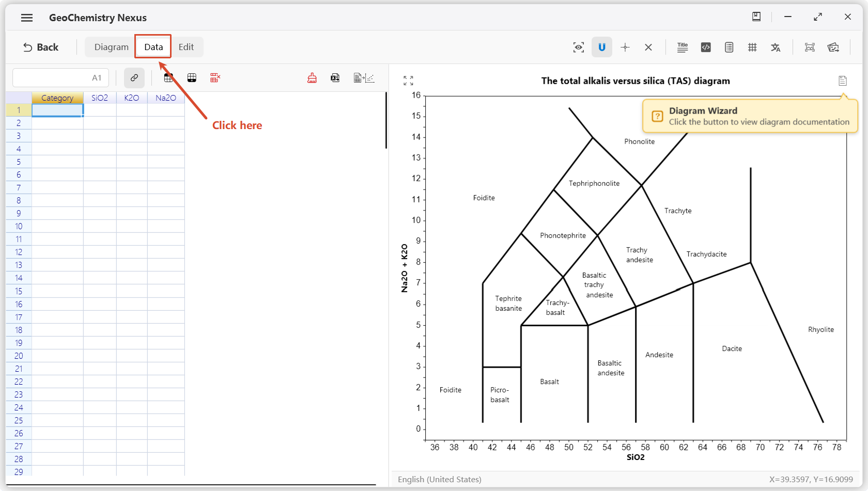
Task: Click the Basalt field label
Action: coord(549,382)
